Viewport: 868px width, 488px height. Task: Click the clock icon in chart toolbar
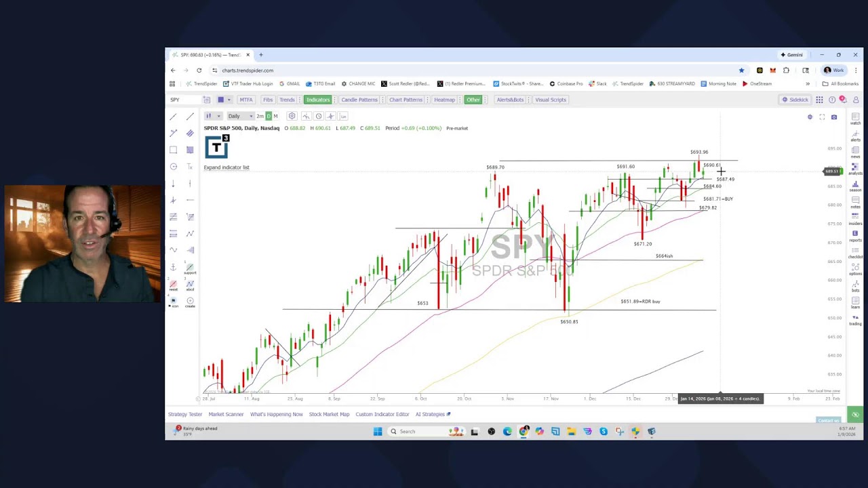(x=319, y=116)
